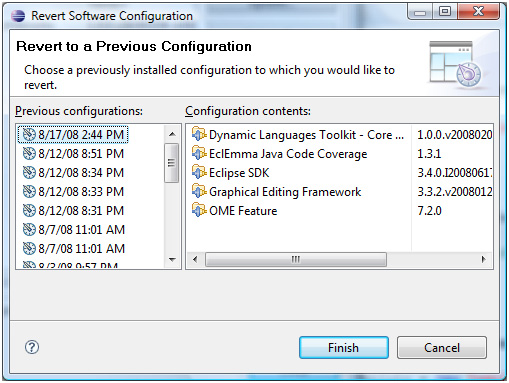Click the right arrow of the contents horizontal scrollbar

[484, 259]
